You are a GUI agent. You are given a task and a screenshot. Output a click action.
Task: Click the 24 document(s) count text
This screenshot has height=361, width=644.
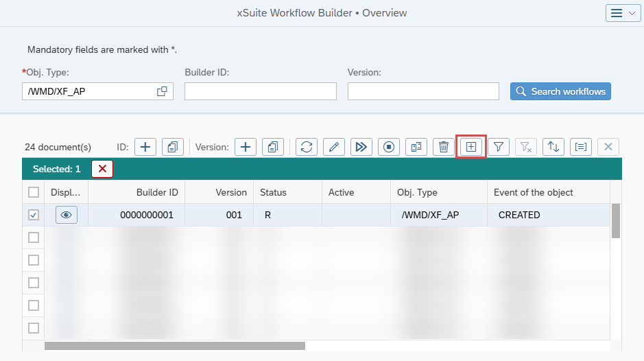(58, 147)
